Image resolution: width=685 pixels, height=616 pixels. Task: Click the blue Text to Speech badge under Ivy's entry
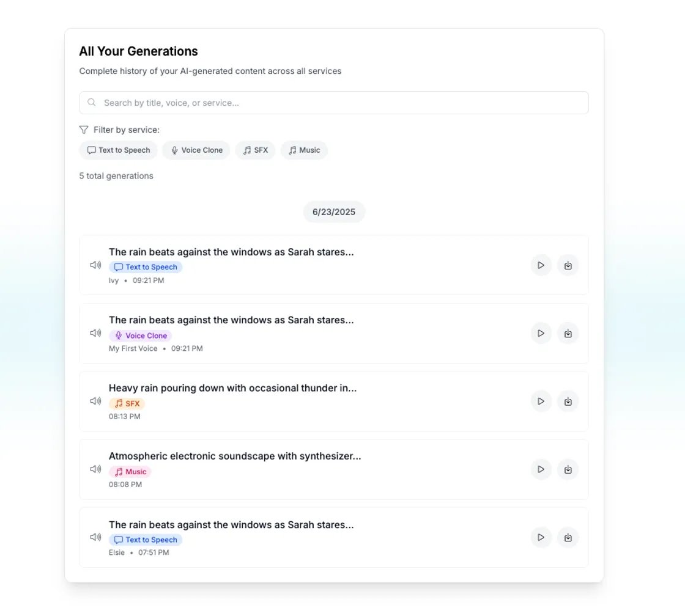click(x=146, y=267)
